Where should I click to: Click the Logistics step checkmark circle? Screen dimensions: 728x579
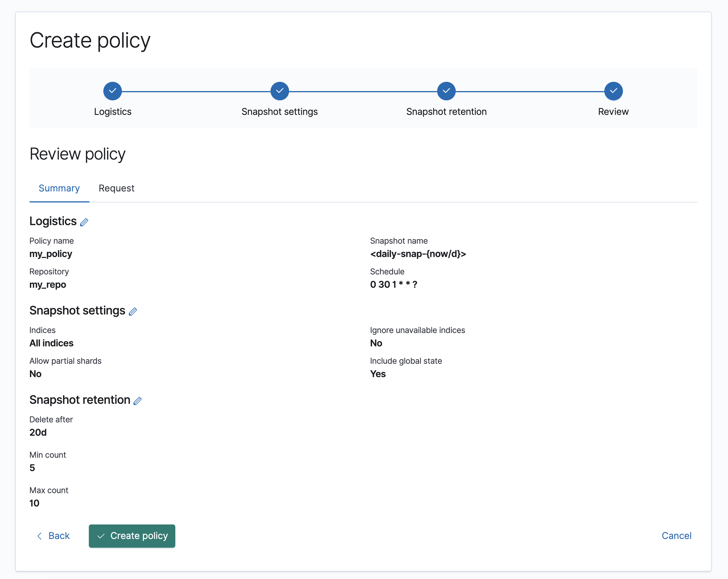tap(112, 91)
